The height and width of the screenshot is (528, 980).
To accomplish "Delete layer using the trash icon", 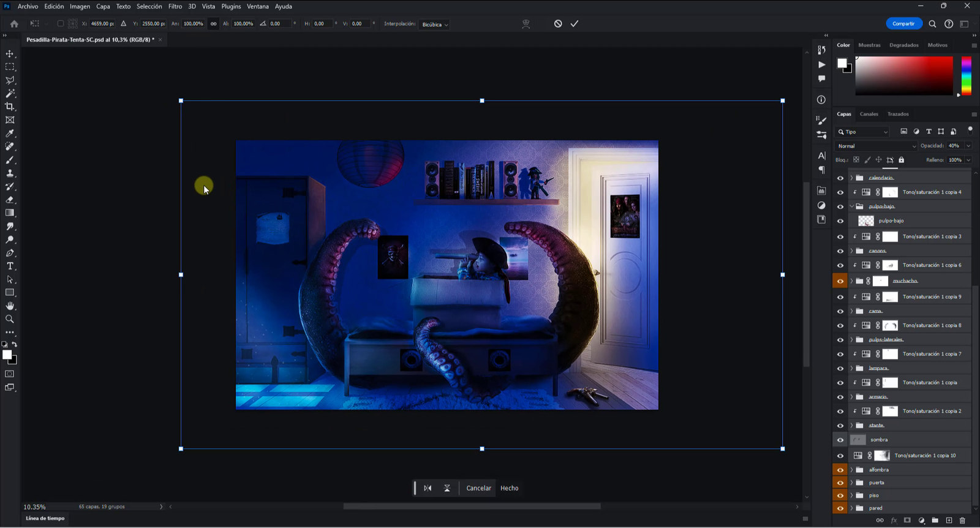I will click(x=962, y=520).
